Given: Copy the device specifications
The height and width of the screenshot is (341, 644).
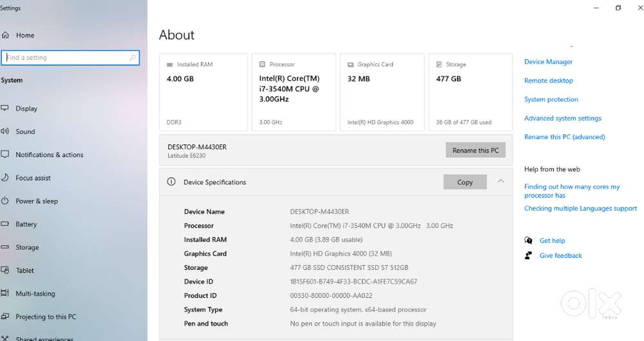Looking at the screenshot, I should pyautogui.click(x=464, y=182).
